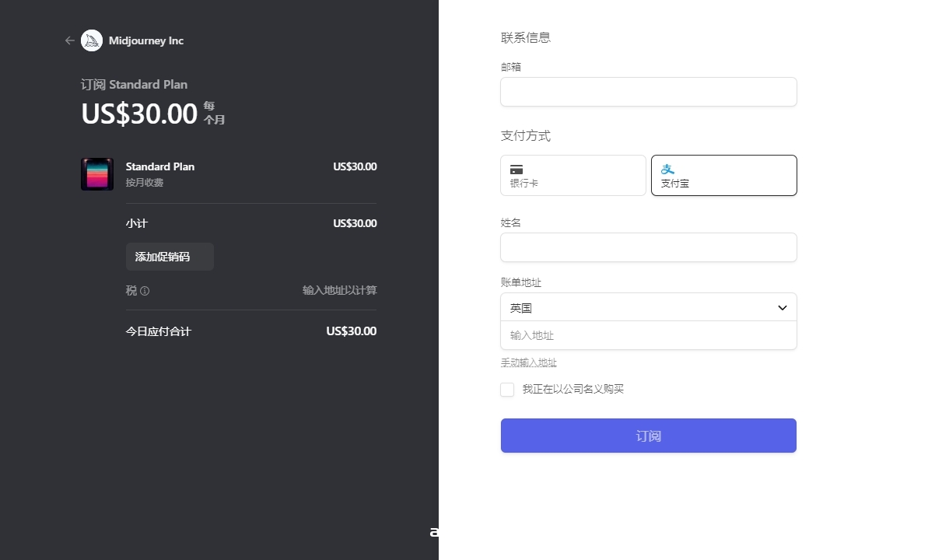This screenshot has height=560, width=942.
Task: Click the 我正在以公司名义购买 label text
Action: 573,389
